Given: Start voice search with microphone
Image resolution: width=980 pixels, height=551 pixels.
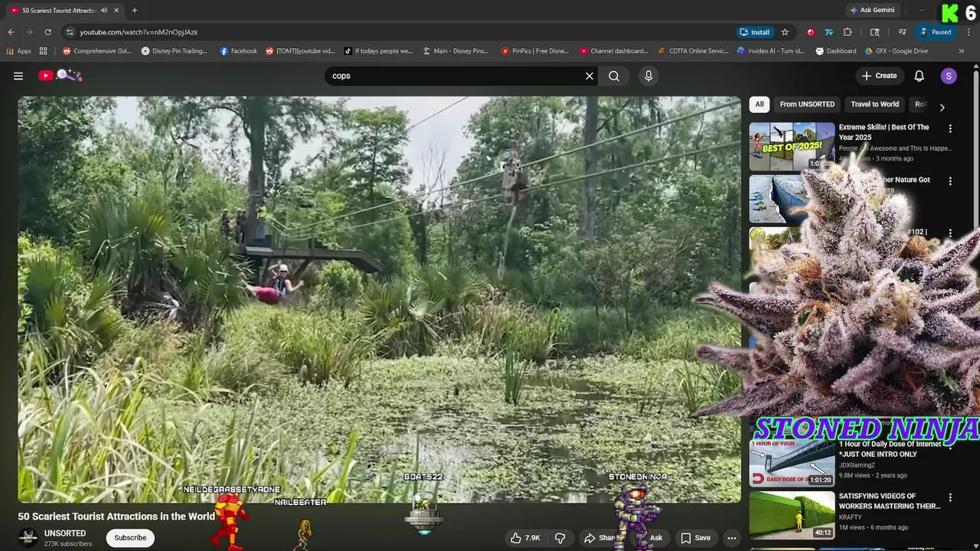Looking at the screenshot, I should point(648,76).
